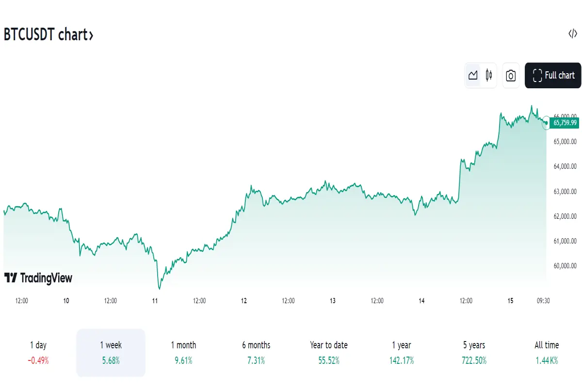Select the Year to date range
This screenshot has height=392, width=582.
pyautogui.click(x=329, y=353)
